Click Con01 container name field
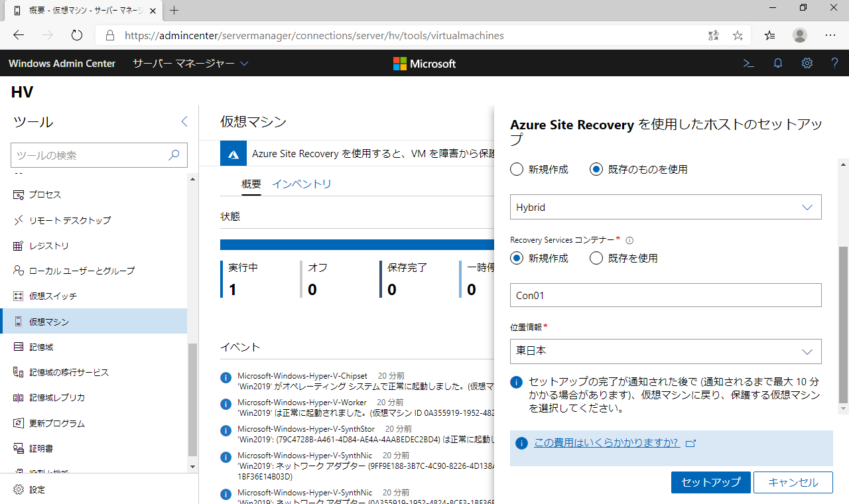Screen dimensions: 849x504 click(x=666, y=296)
